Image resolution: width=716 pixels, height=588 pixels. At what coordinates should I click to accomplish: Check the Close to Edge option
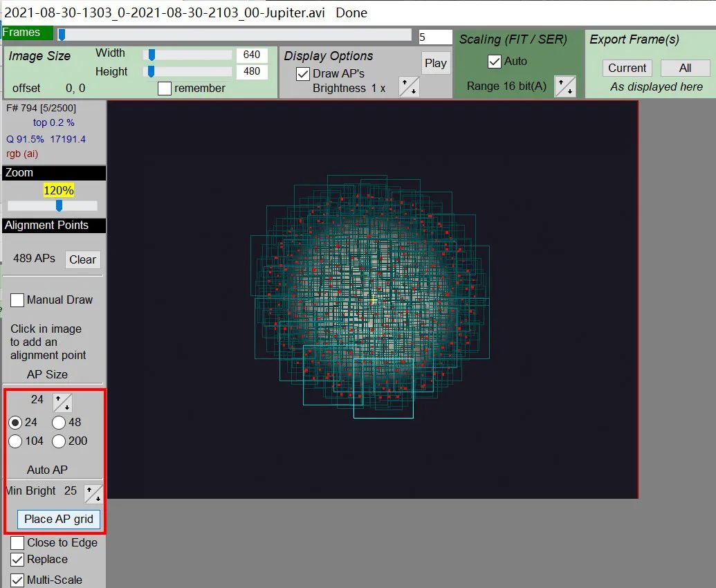point(17,543)
